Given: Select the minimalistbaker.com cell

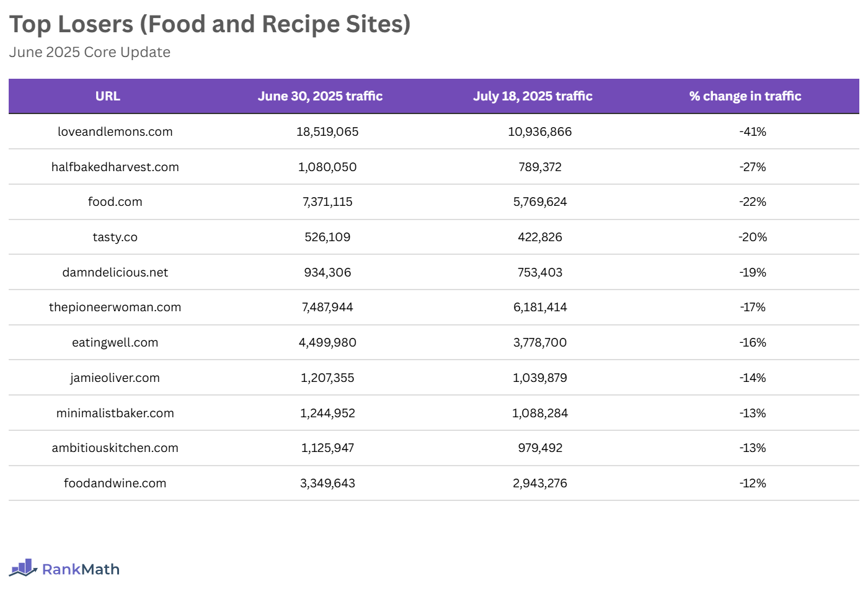Looking at the screenshot, I should 115,413.
